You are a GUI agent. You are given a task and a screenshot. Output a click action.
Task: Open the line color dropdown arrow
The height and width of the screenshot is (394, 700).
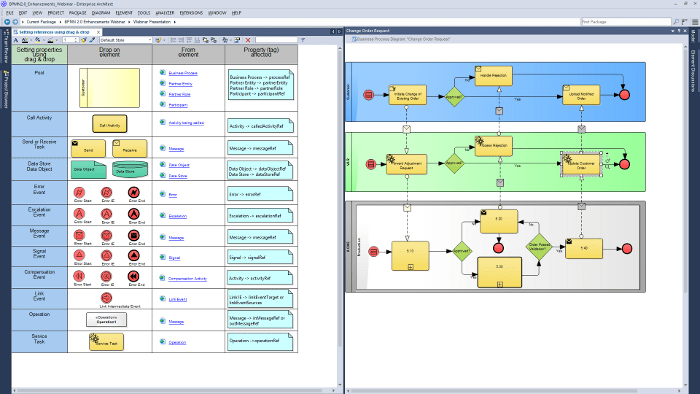[x=56, y=40]
